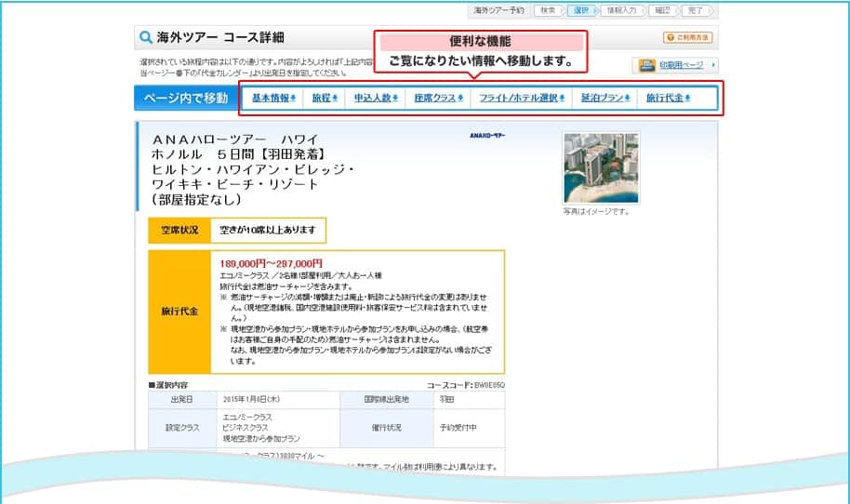Click the printer icon for 印刷用ページ
Image resolution: width=850 pixels, height=504 pixels.
(x=646, y=65)
